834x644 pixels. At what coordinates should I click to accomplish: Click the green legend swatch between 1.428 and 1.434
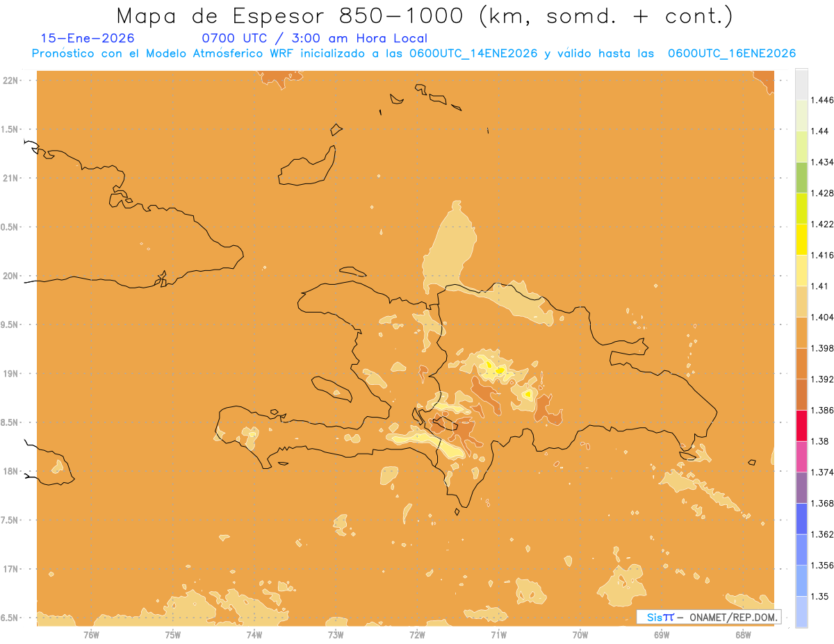(801, 177)
